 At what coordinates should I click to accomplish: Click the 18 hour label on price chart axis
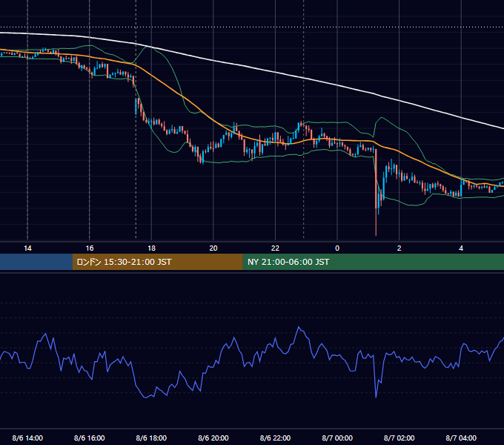(151, 248)
